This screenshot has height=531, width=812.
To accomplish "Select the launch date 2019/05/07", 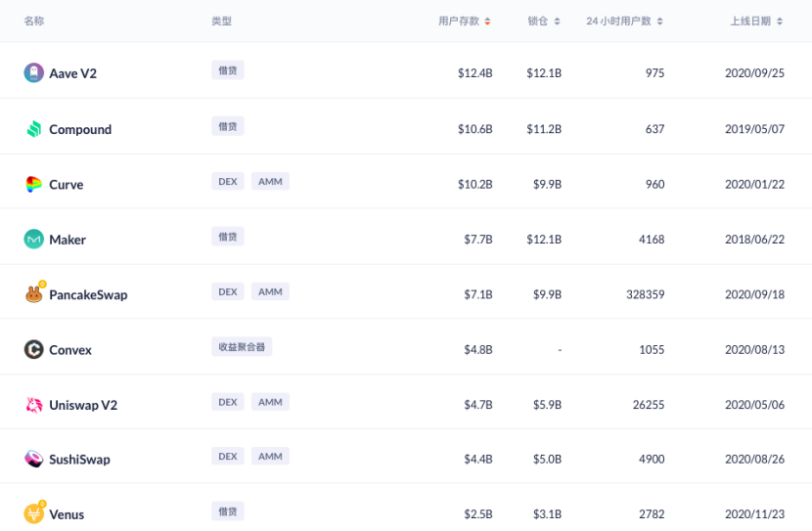I will click(754, 129).
